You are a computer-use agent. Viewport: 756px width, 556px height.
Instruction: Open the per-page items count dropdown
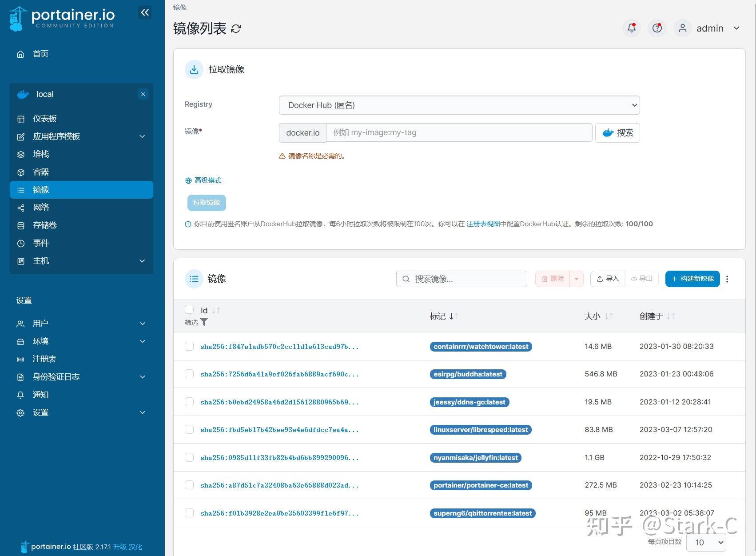[x=706, y=542]
